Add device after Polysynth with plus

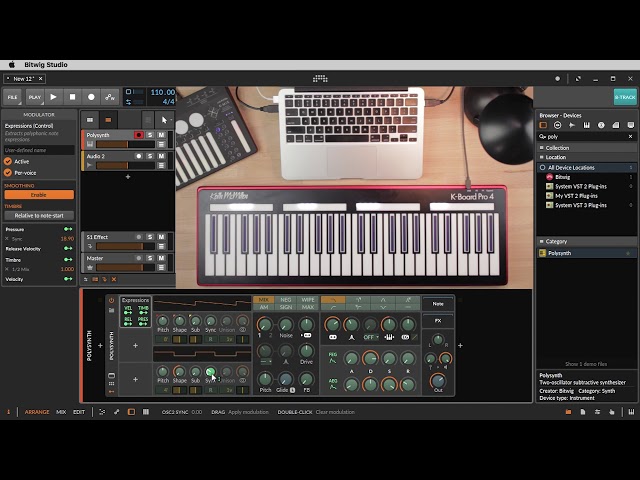coord(460,346)
